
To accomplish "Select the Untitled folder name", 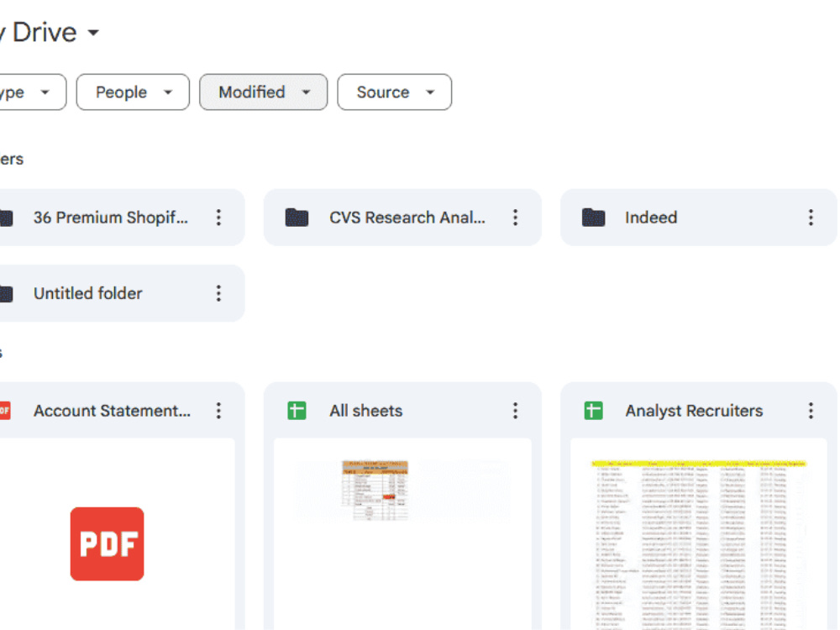I will pyautogui.click(x=88, y=293).
